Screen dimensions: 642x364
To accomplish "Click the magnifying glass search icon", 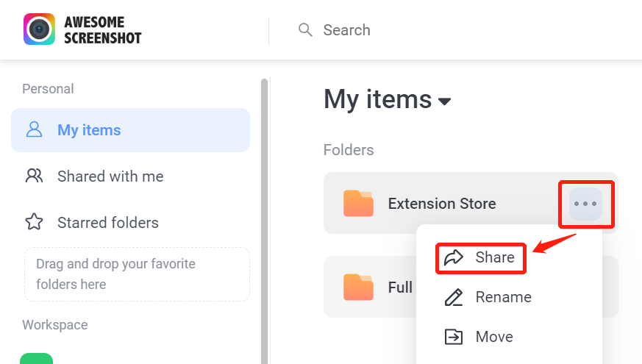I will coord(305,30).
